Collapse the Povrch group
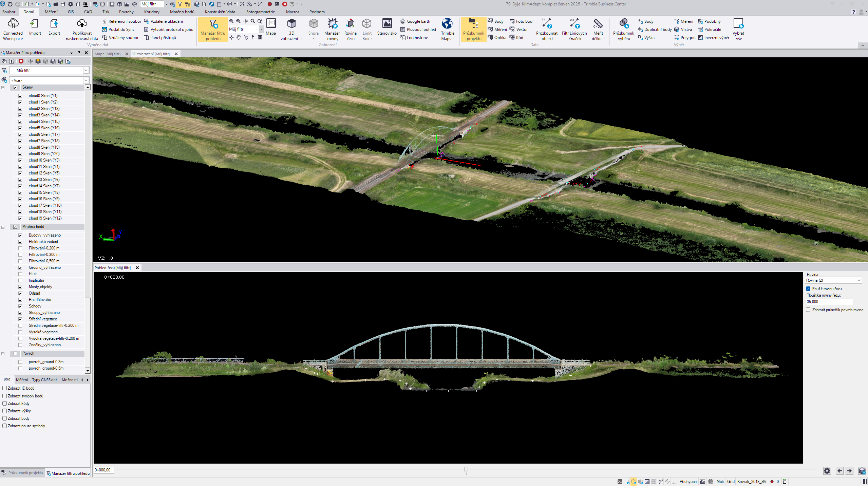Screen dimensions: 868x486 [3, 354]
